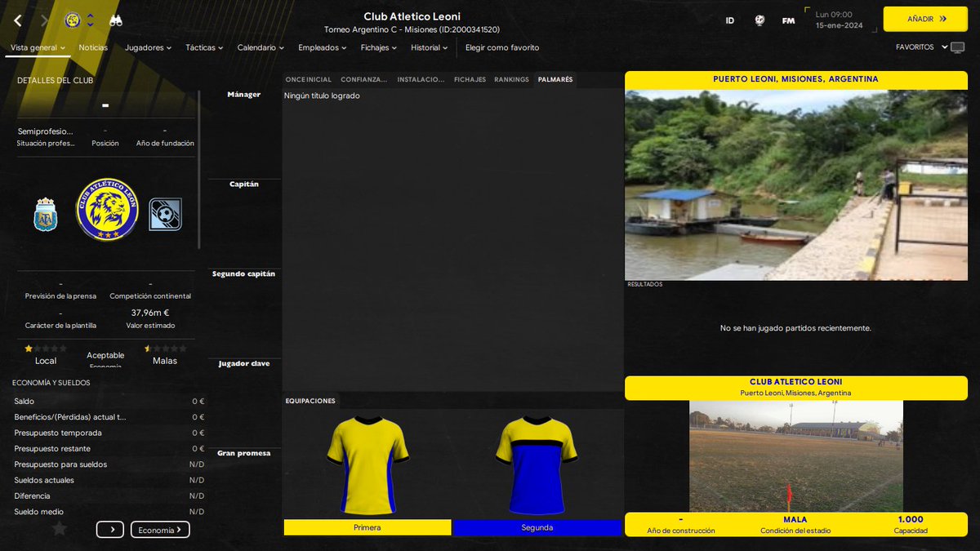Open search with the binoculars icon
The width and height of the screenshot is (980, 551).
[116, 20]
